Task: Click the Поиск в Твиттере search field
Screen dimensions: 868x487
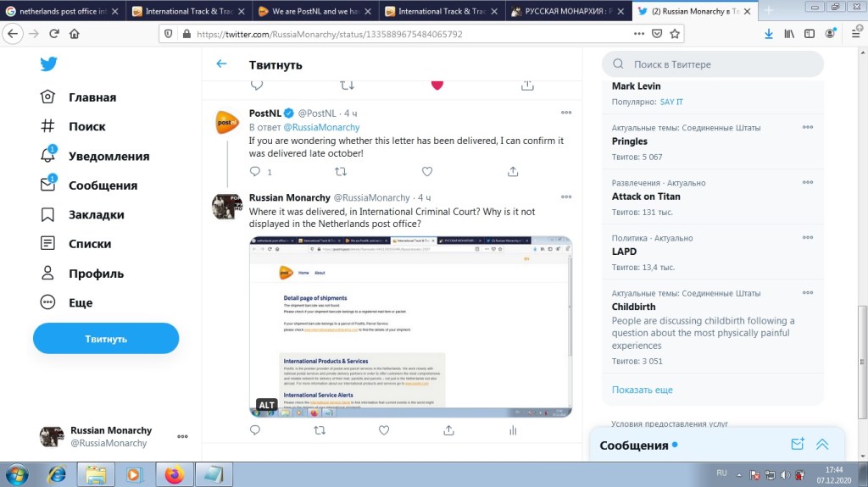Action: point(712,64)
